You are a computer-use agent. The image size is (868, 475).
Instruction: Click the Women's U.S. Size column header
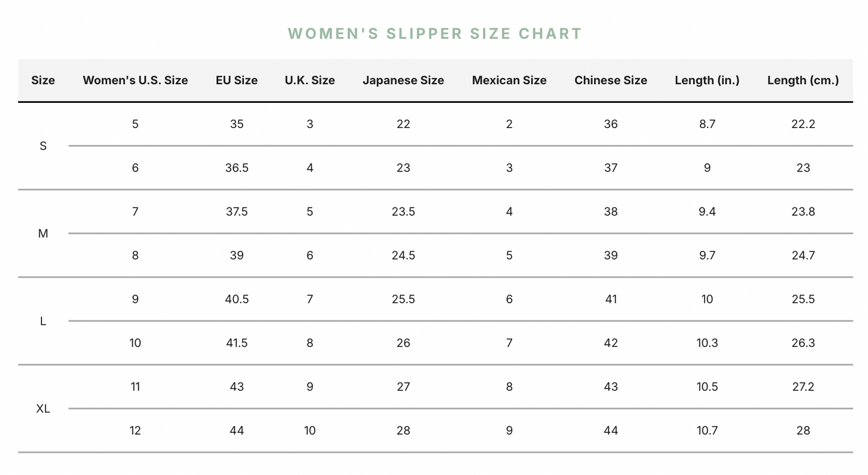point(135,81)
